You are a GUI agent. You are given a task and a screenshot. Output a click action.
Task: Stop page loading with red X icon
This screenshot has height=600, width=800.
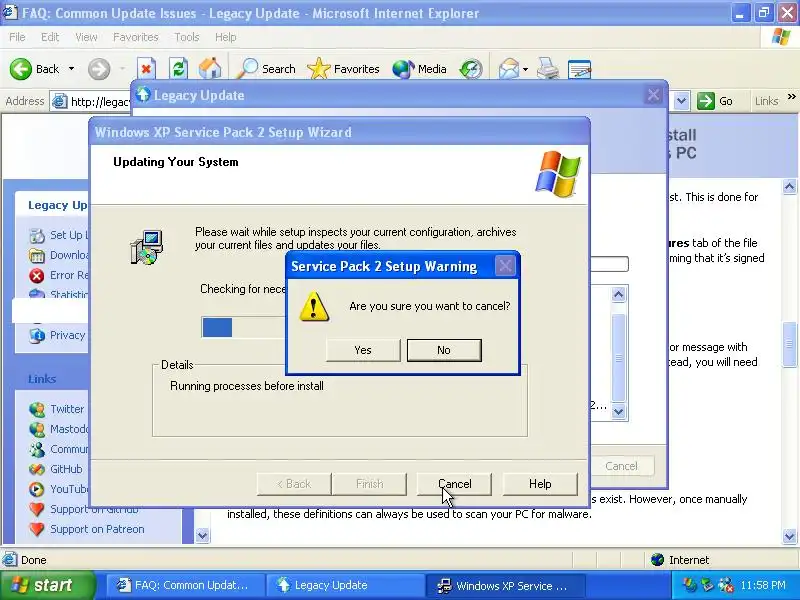[x=146, y=68]
